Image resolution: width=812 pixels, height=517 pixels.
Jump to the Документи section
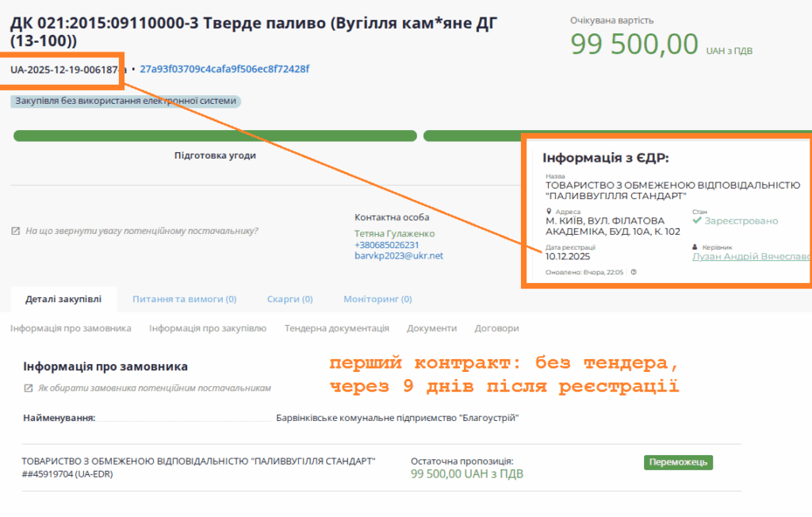(431, 327)
